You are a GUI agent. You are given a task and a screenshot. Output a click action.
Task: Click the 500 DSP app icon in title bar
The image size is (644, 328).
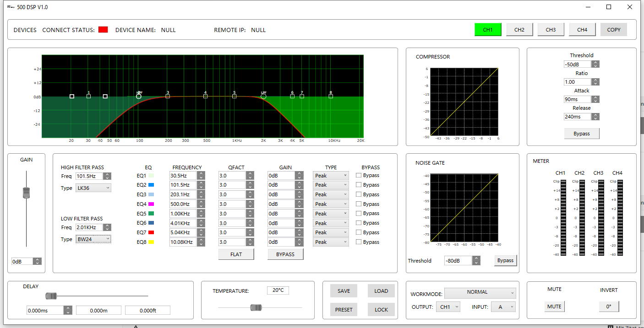tap(11, 7)
